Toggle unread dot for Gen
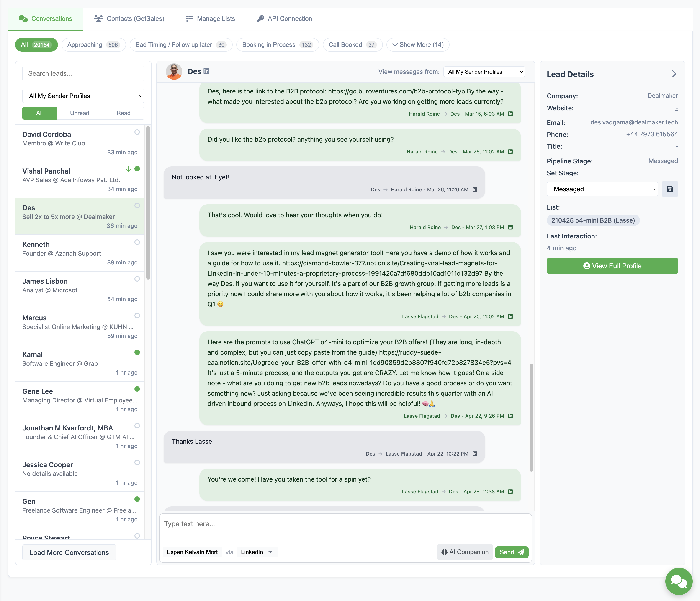 (x=137, y=499)
